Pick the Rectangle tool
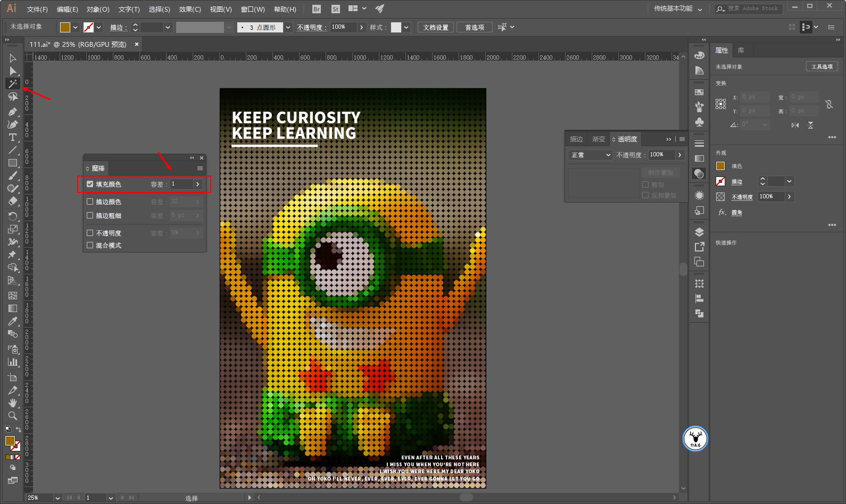846x504 pixels. point(13,163)
